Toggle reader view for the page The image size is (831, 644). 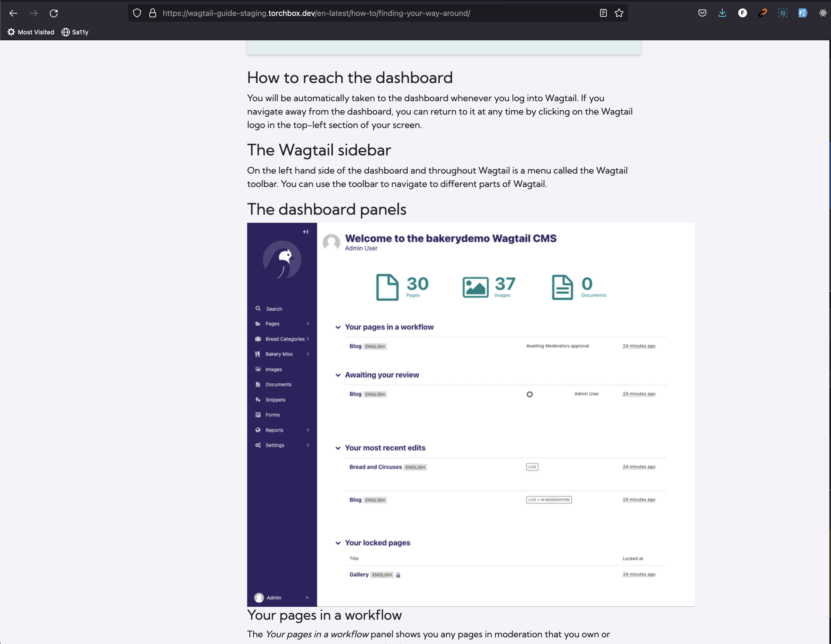[603, 13]
